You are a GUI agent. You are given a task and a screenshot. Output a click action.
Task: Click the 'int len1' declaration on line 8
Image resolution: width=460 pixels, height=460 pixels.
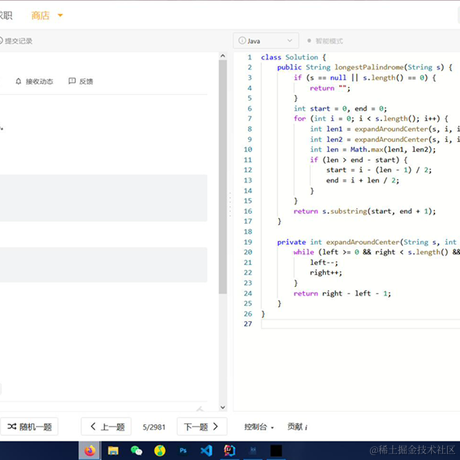[385, 129]
